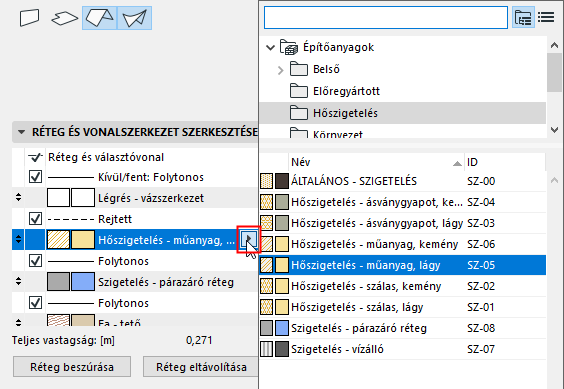Sort list by ID column header
This screenshot has height=389, width=564.
[505, 162]
